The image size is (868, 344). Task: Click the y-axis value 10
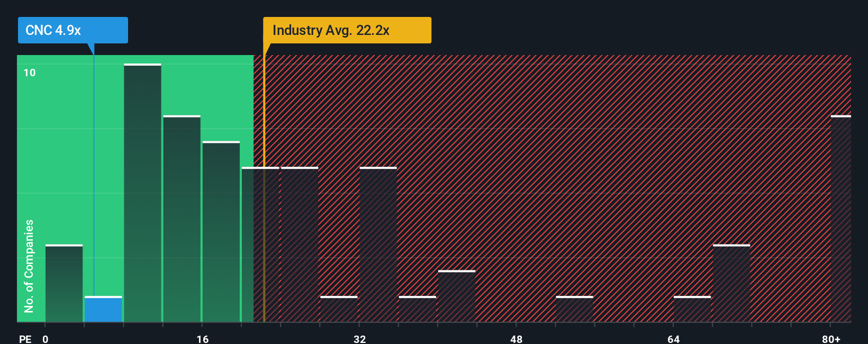click(30, 73)
